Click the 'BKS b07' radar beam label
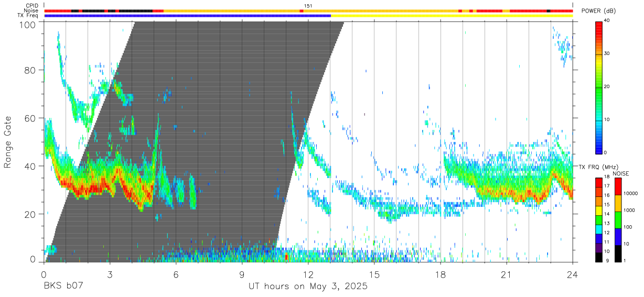 (63, 287)
